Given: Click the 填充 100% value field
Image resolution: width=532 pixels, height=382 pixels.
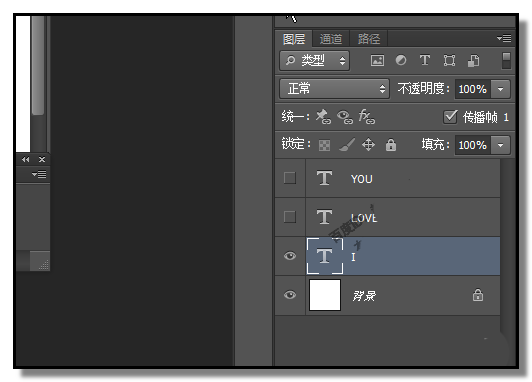Looking at the screenshot, I should pos(473,145).
